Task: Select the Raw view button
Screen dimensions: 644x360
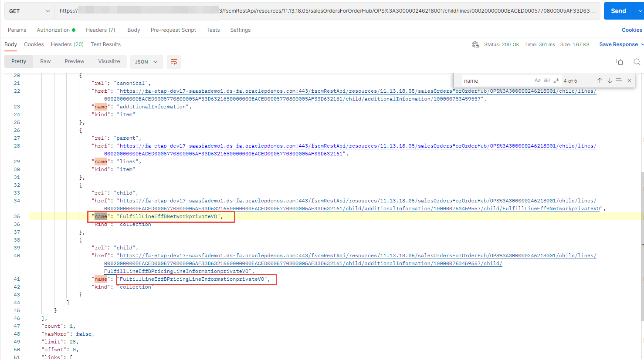Action: pyautogui.click(x=45, y=61)
